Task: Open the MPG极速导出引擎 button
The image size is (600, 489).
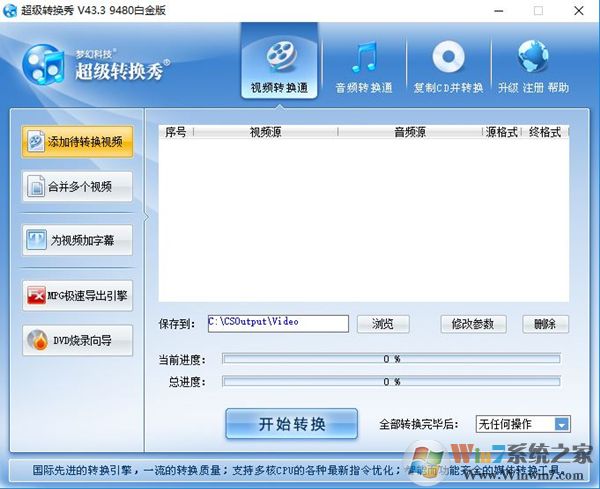Action: [x=77, y=295]
